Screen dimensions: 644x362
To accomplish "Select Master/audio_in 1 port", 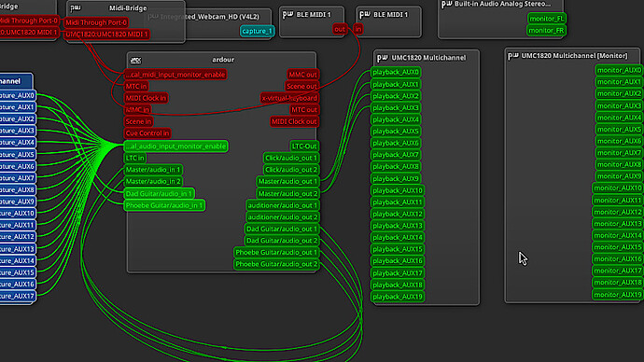I will [153, 170].
